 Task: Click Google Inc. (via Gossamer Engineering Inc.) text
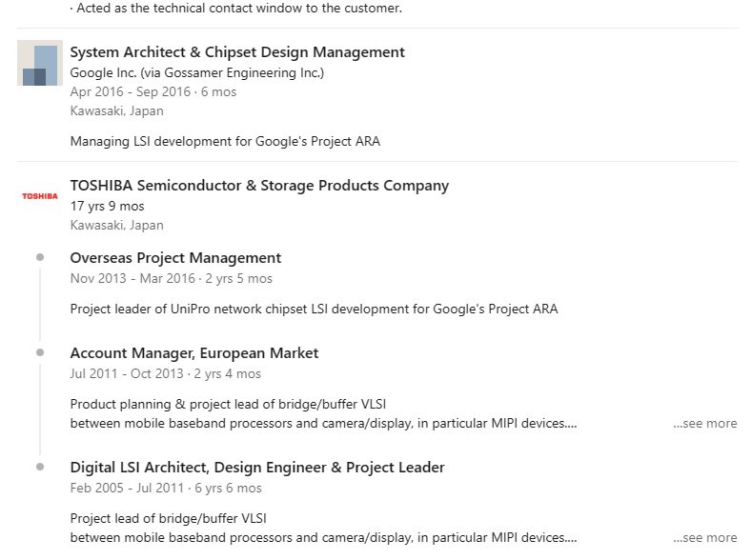point(197,72)
